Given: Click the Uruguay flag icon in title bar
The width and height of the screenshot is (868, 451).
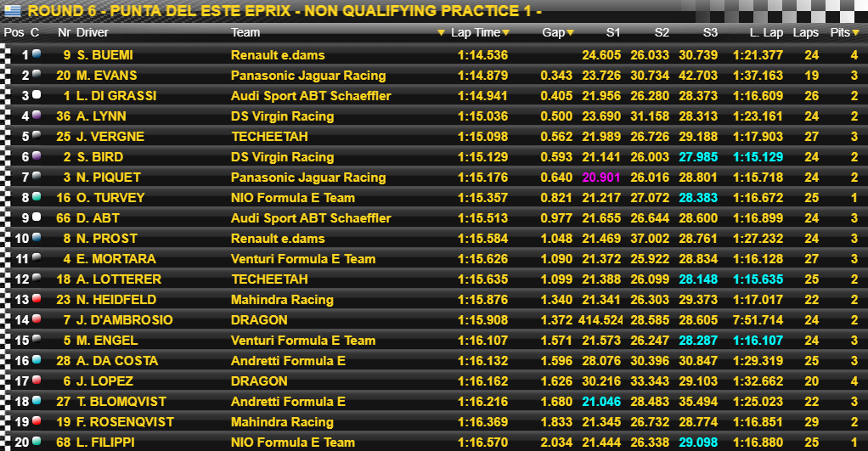Looking at the screenshot, I should pyautogui.click(x=12, y=10).
